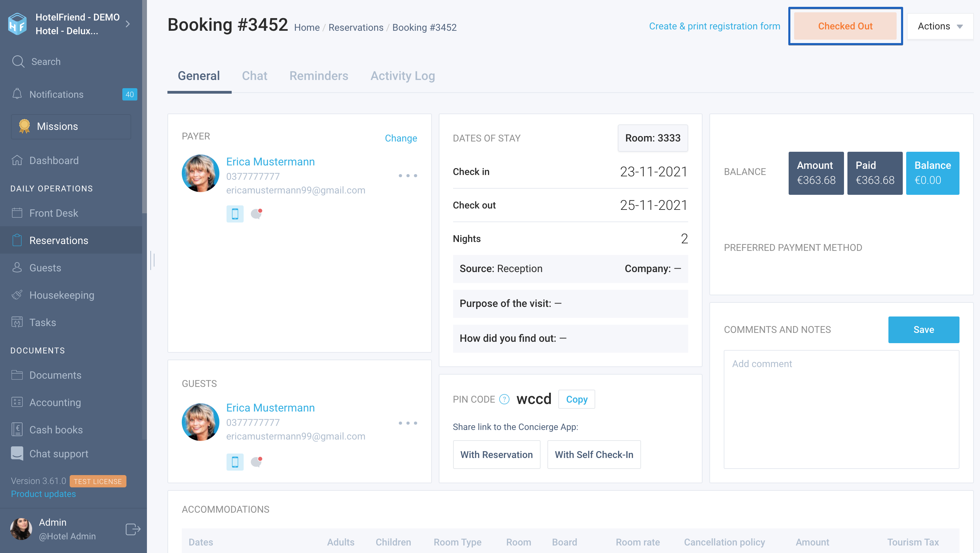Viewport: 980px width, 553px height.
Task: Click the check out date 25-11-2021
Action: click(x=654, y=205)
